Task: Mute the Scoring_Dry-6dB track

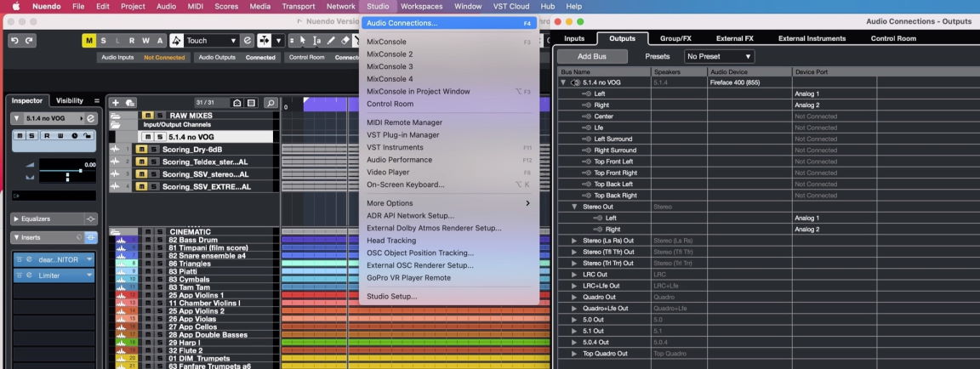Action: coord(140,150)
